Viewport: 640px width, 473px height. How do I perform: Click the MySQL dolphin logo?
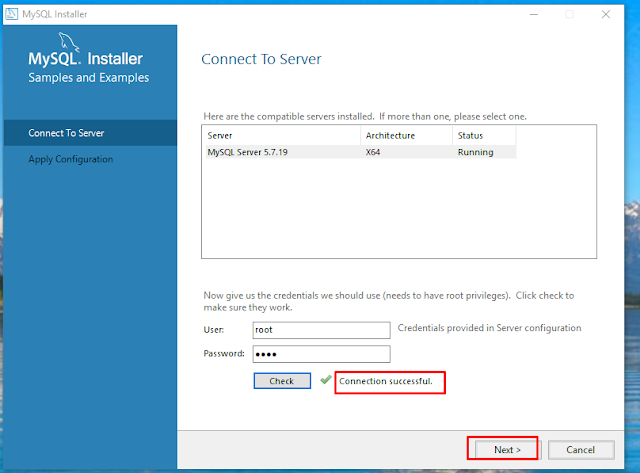(68, 42)
